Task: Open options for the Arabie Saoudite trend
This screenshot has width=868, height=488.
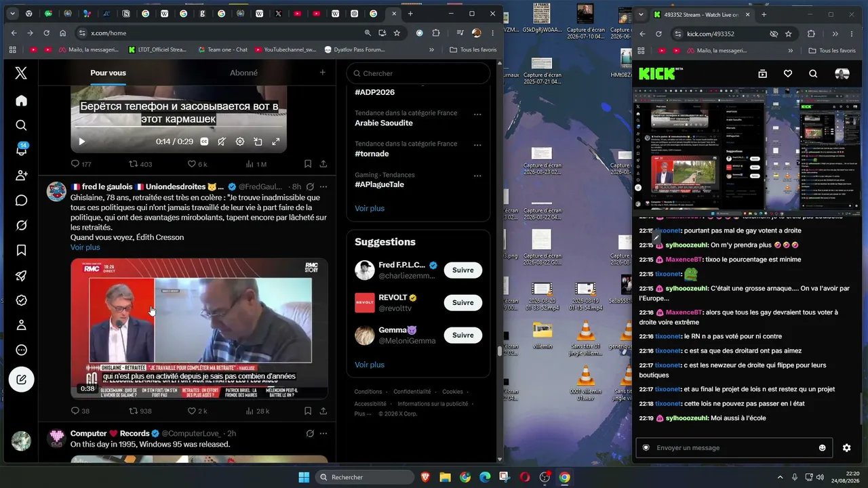Action: (477, 114)
